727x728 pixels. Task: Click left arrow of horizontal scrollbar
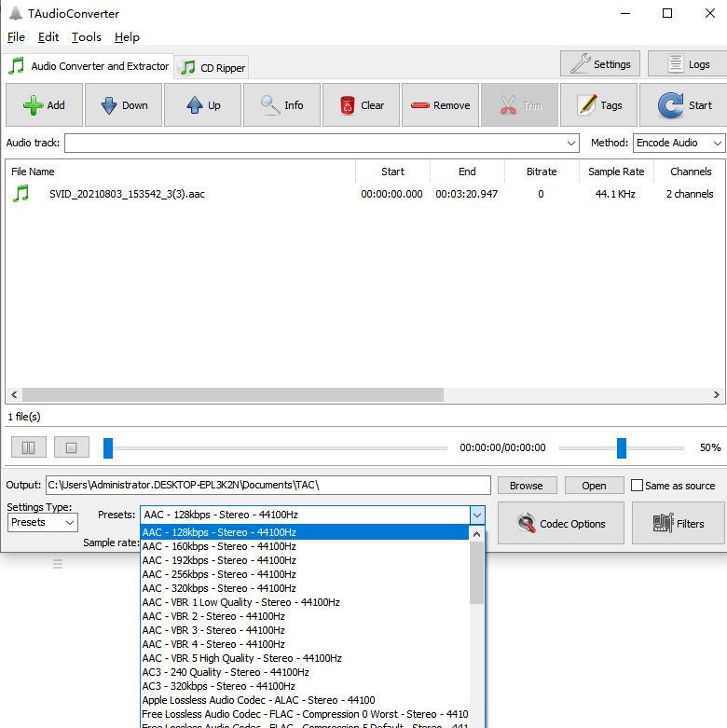pos(14,394)
